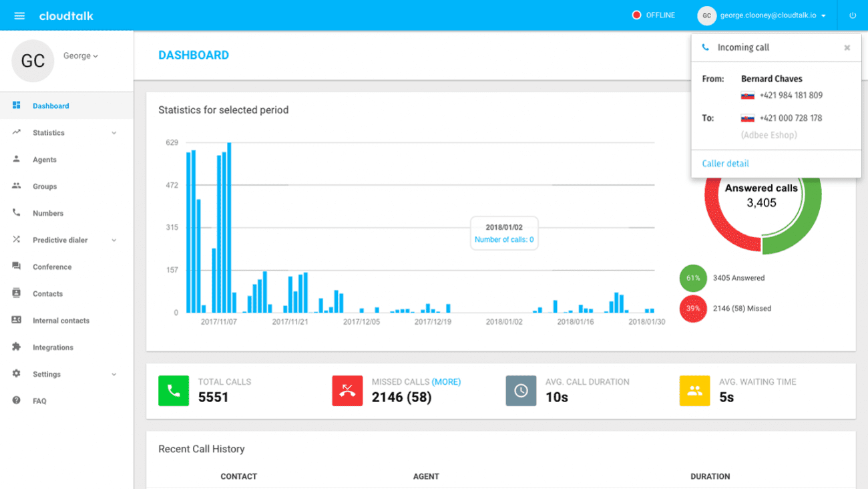This screenshot has height=489, width=868.
Task: Click the power button in the top bar
Action: click(x=853, y=15)
